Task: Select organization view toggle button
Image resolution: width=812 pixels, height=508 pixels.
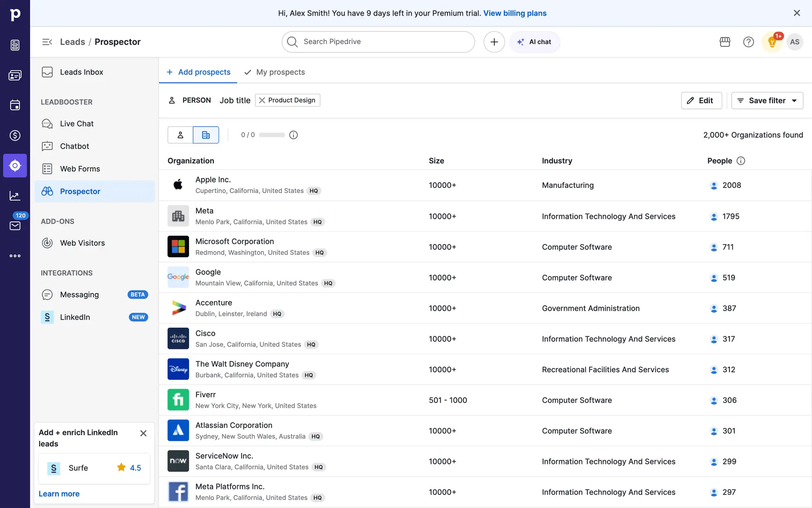Action: pyautogui.click(x=206, y=135)
